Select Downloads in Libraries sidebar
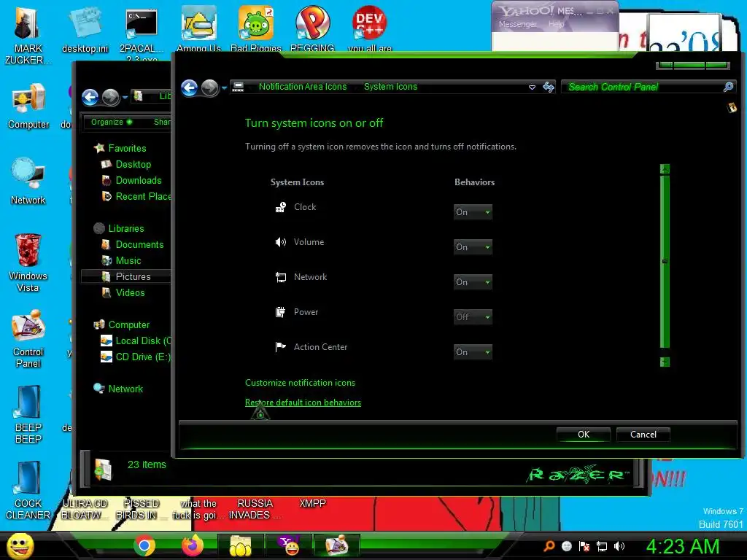Image resolution: width=747 pixels, height=560 pixels. point(139,181)
